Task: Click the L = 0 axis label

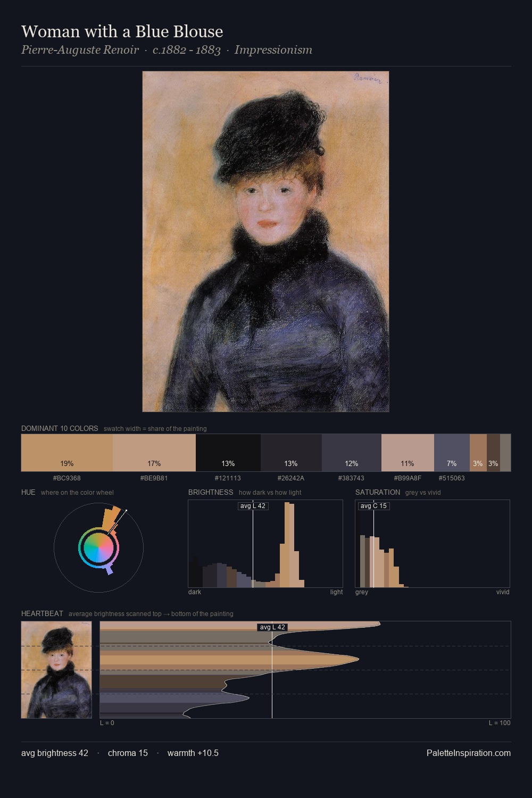Action: (x=107, y=723)
